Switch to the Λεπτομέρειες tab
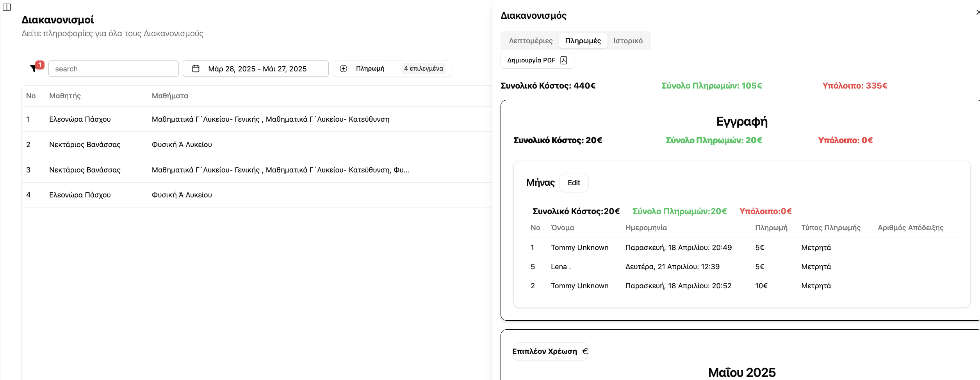980x380 pixels. tap(531, 41)
